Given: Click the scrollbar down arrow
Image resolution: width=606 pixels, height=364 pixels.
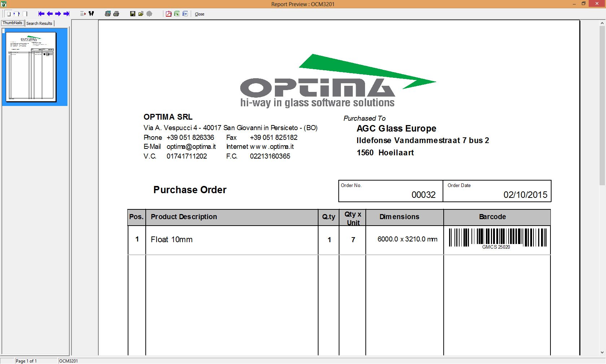Looking at the screenshot, I should (x=602, y=352).
